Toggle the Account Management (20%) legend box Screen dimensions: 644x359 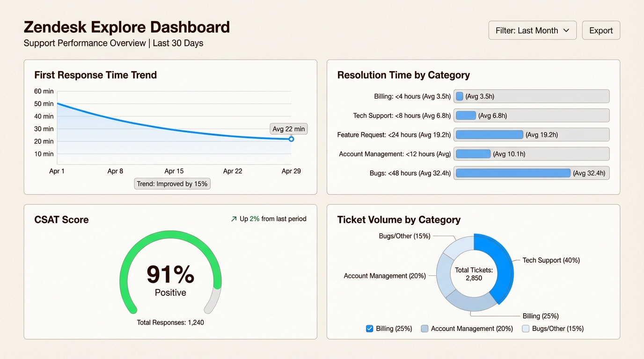(424, 329)
